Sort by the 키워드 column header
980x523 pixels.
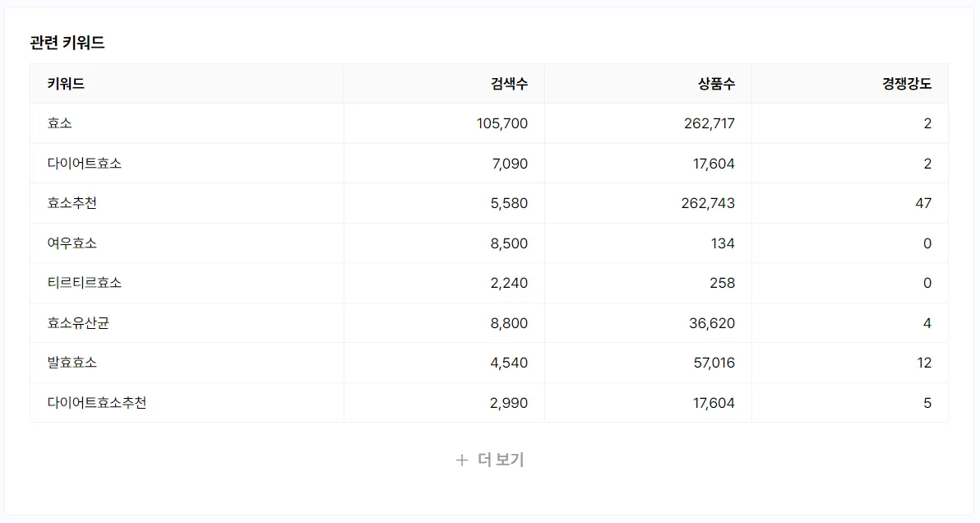(x=66, y=83)
